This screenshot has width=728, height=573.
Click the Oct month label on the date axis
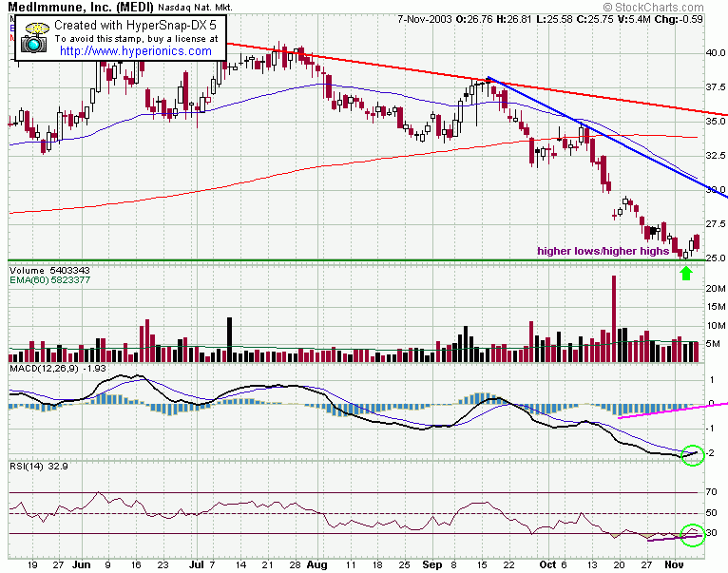[547, 564]
